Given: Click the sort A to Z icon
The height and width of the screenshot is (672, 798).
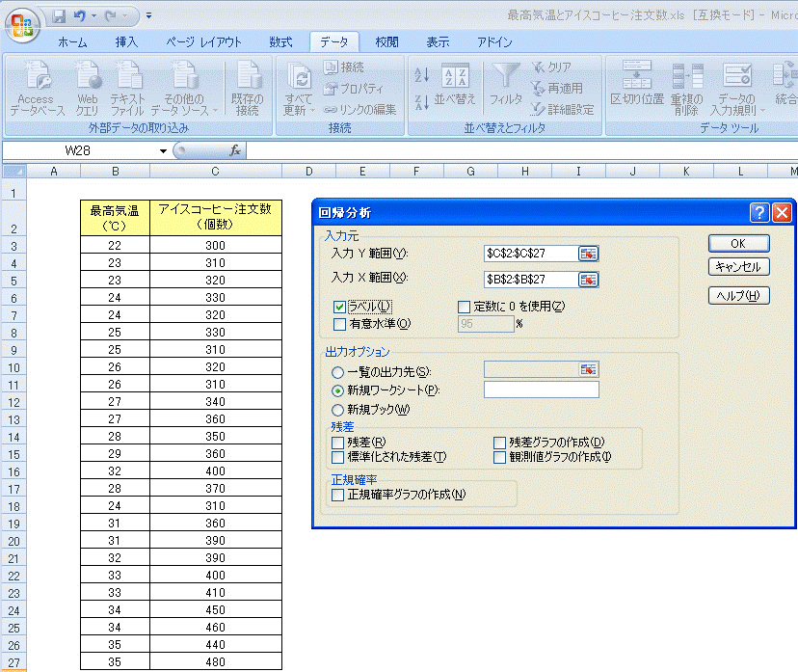Looking at the screenshot, I should coord(420,75).
